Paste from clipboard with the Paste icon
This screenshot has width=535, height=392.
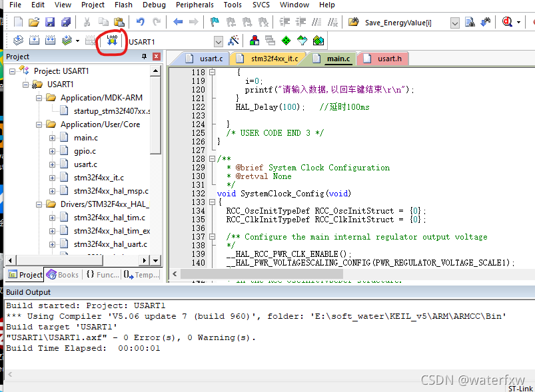click(119, 22)
